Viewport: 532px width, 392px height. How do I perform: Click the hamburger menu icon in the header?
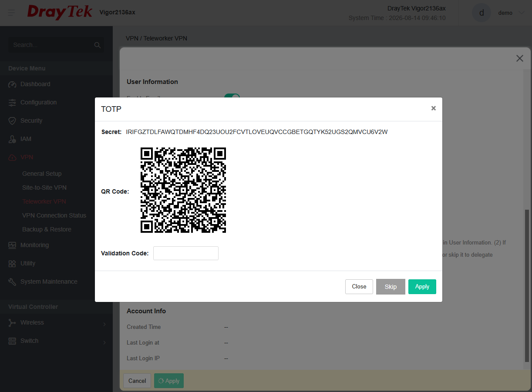[x=11, y=13]
